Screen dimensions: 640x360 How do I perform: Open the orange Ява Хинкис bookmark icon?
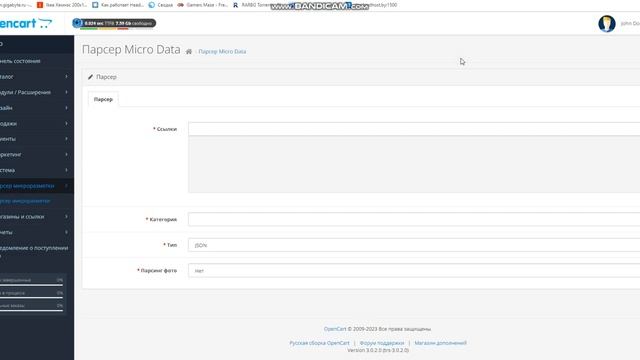(x=40, y=5)
